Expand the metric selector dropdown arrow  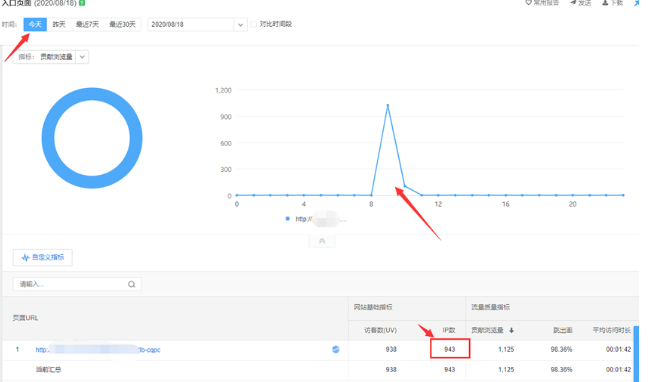[82, 57]
